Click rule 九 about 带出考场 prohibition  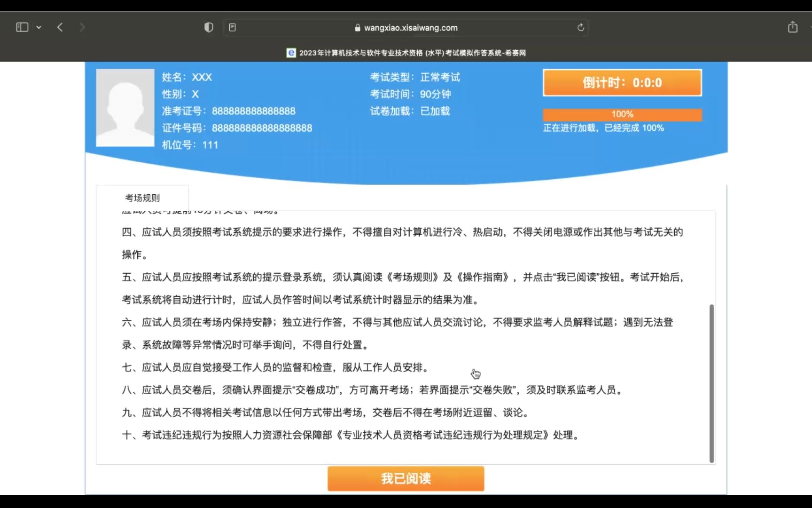tap(327, 413)
